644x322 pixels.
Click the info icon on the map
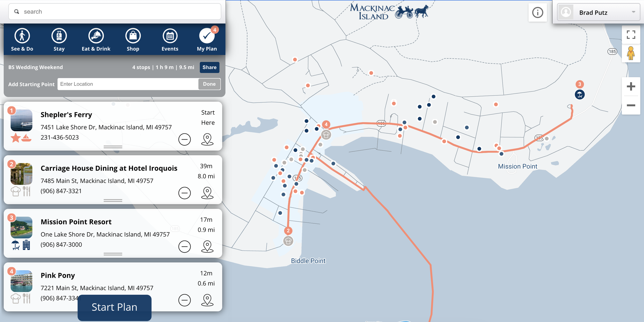tap(537, 12)
